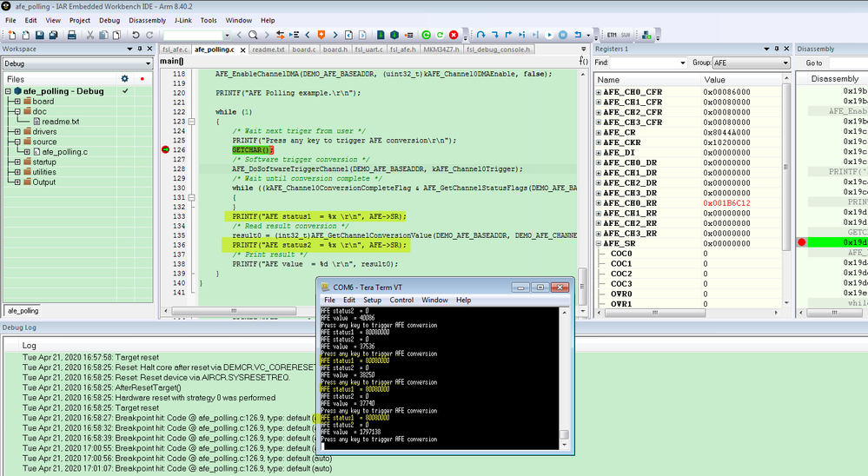Save the current file icon
This screenshot has width=868, height=476.
39,35
